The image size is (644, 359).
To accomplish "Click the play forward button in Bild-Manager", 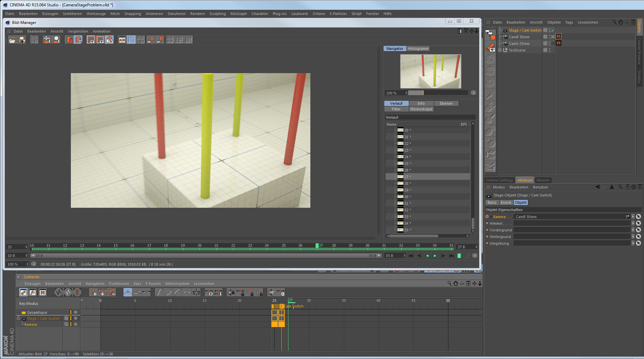I will click(435, 256).
